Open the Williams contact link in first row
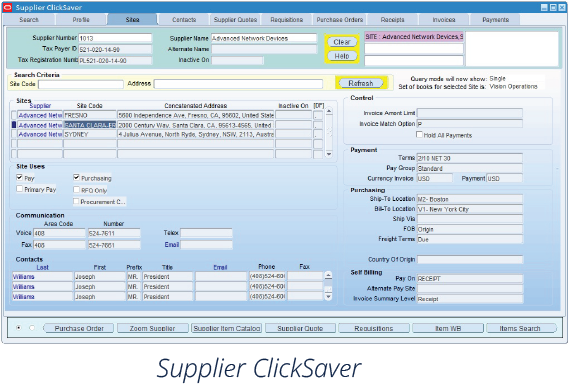The image size is (569, 384). [x=24, y=277]
